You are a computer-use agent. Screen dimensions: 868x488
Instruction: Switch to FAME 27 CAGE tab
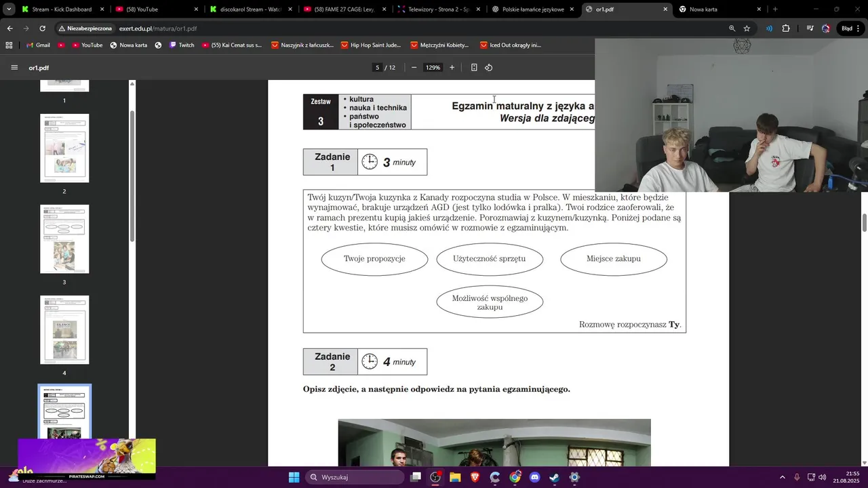(344, 9)
